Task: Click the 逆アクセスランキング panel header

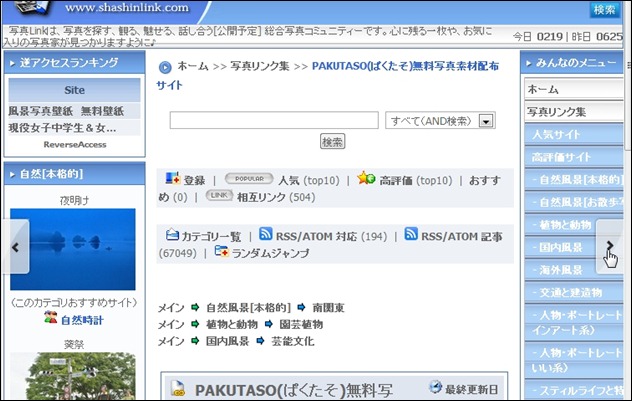Action: 75,62
